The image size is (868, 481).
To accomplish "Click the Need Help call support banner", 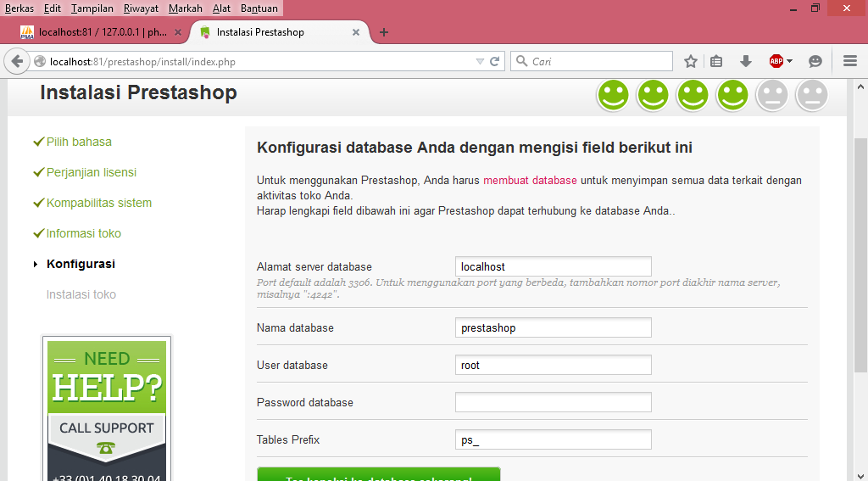I will click(107, 409).
